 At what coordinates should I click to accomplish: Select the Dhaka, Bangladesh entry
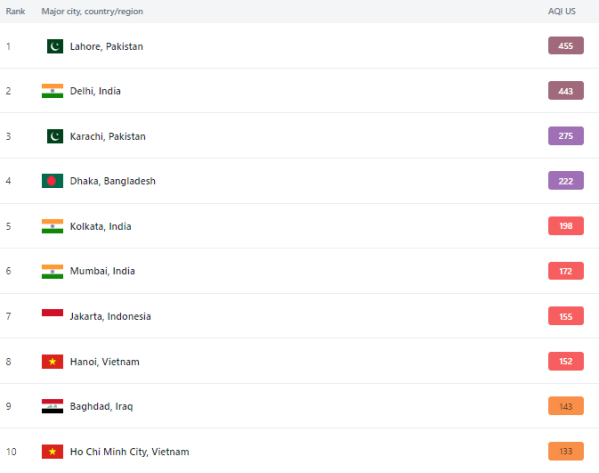tap(113, 181)
